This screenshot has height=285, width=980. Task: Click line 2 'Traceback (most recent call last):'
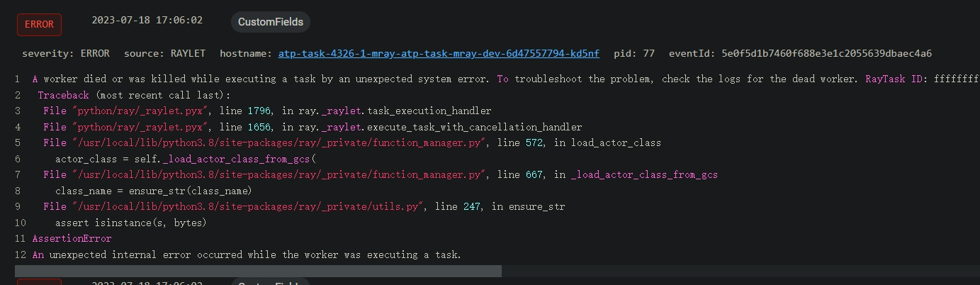click(x=135, y=95)
